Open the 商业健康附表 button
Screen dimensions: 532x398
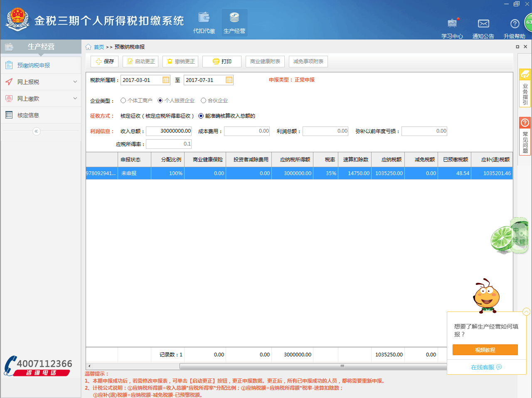point(265,62)
